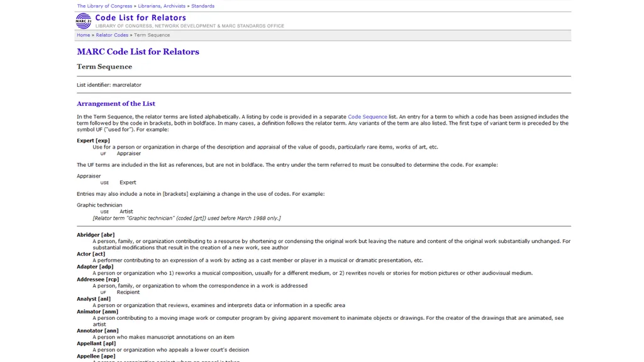Select the Expert [exp] example term
644x362 pixels.
(x=93, y=140)
